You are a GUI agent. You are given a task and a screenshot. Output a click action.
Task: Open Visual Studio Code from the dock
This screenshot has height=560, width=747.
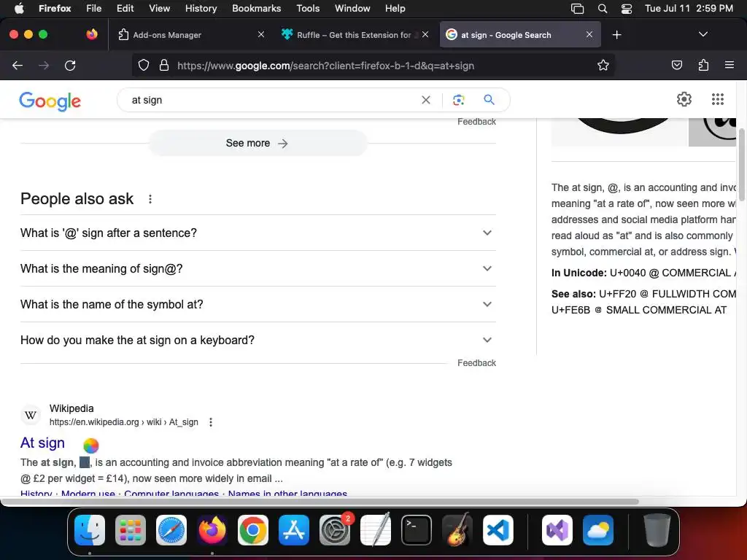point(498,530)
